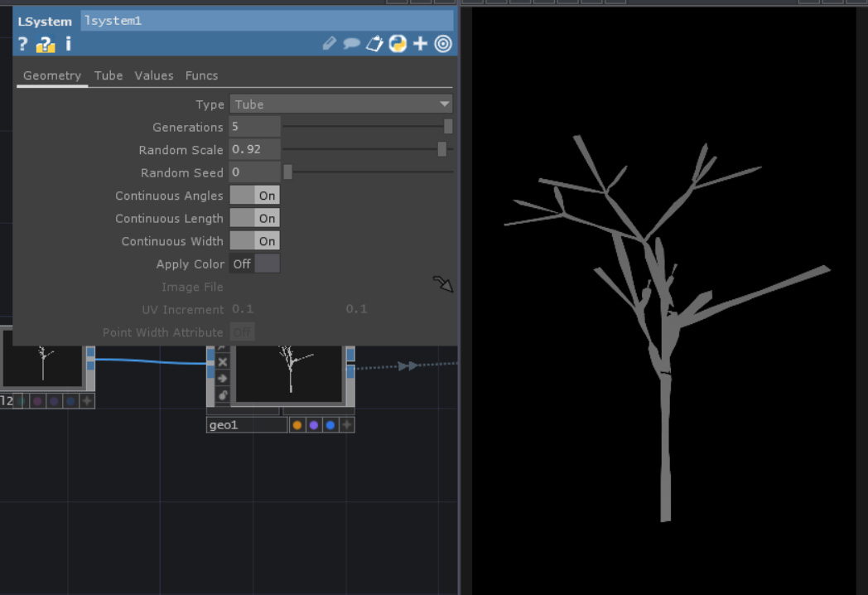Screen dimensions: 868x595
Task: Click the orange dot next to geo1
Action: [x=297, y=425]
